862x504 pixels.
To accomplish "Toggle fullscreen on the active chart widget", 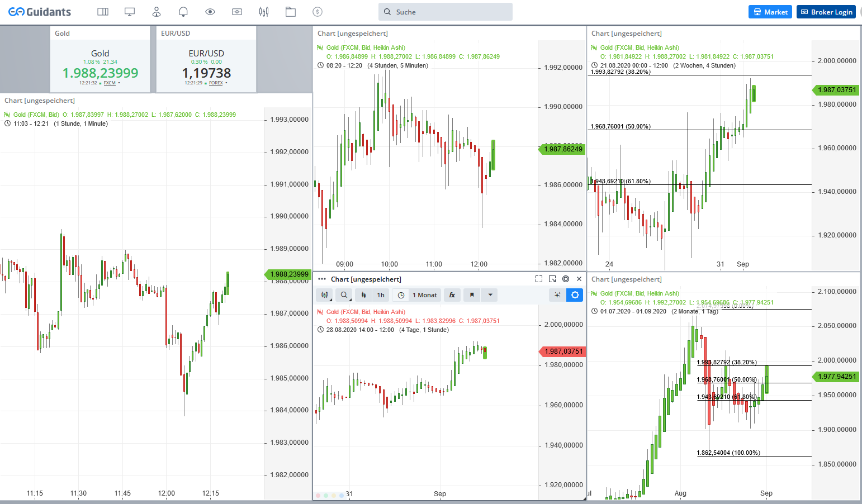I will [539, 279].
